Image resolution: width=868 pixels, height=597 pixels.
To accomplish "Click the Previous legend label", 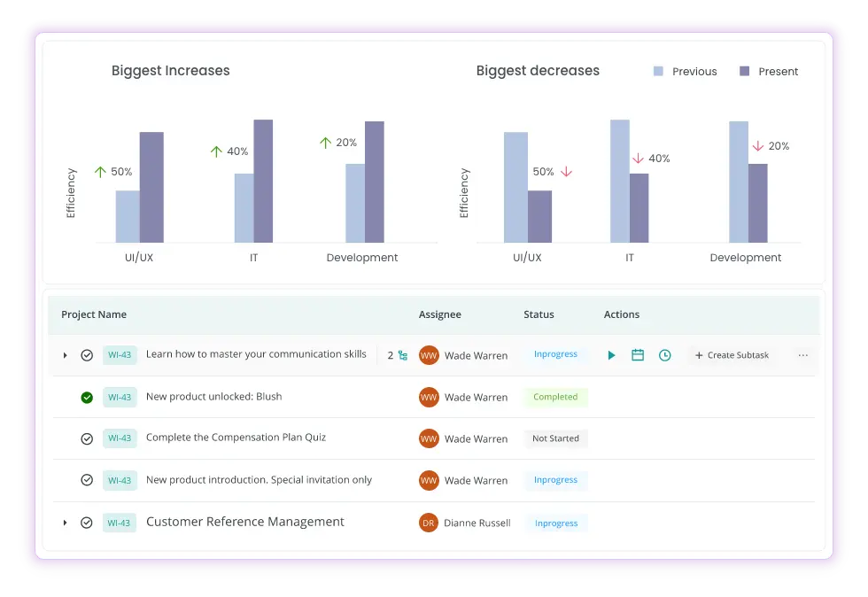I will (x=694, y=72).
